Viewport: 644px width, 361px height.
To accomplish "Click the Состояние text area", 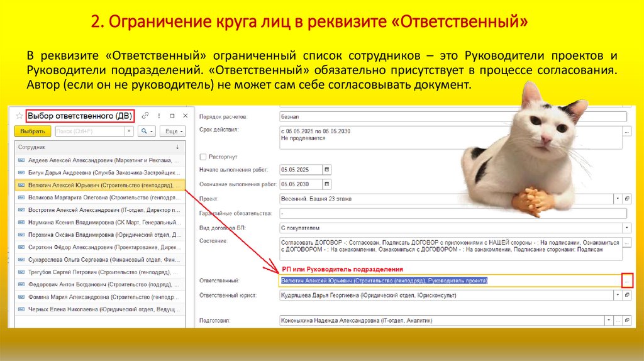I will tap(451, 249).
